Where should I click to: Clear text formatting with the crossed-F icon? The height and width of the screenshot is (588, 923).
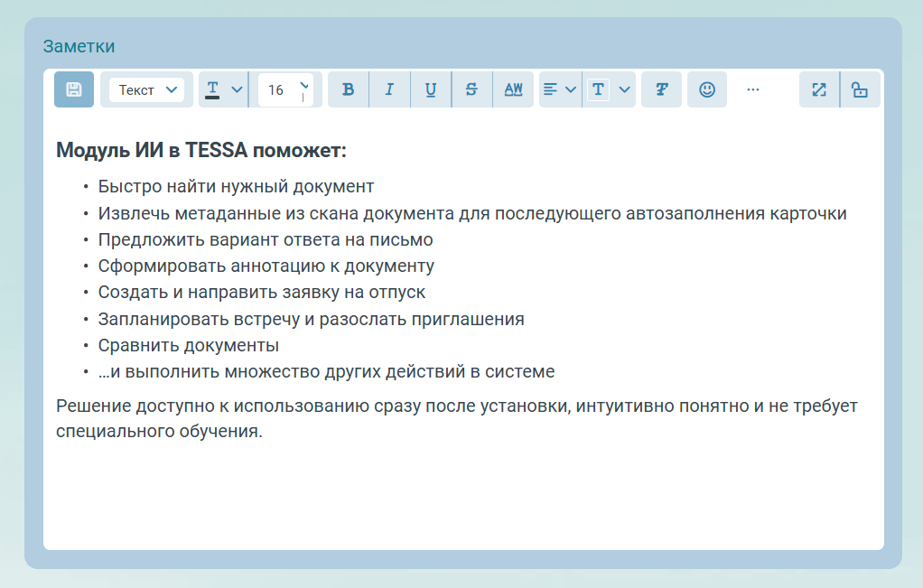pyautogui.click(x=661, y=89)
